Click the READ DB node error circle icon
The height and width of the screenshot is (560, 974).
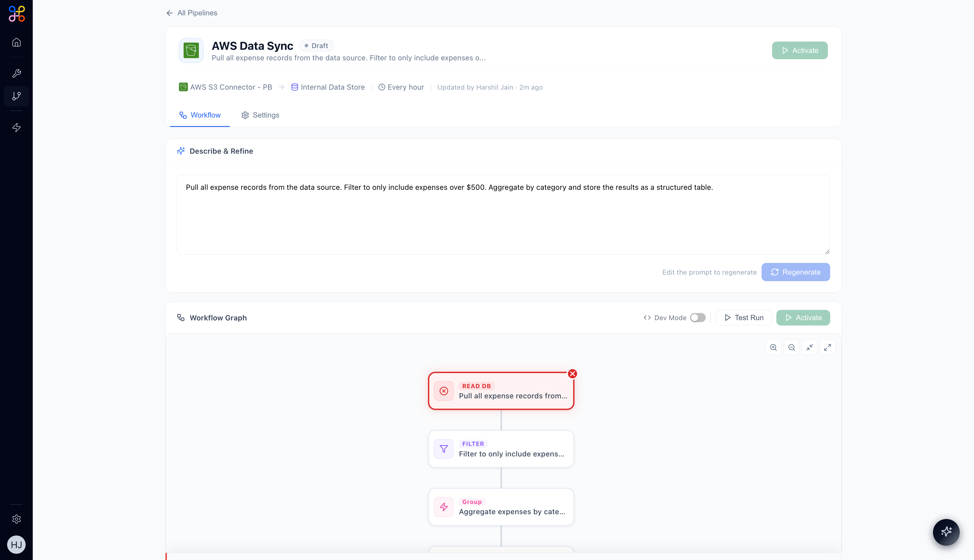(x=444, y=391)
